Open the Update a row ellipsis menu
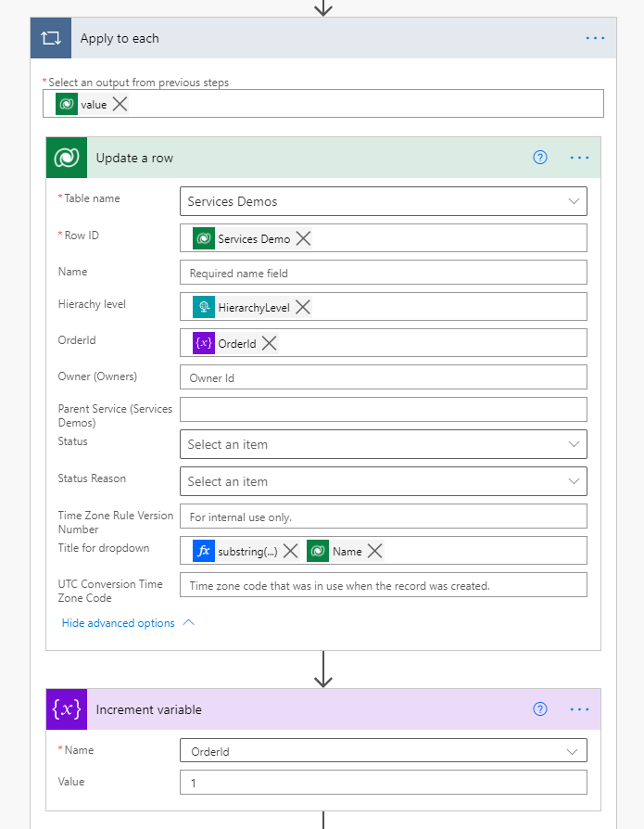This screenshot has height=829, width=644. [x=580, y=158]
